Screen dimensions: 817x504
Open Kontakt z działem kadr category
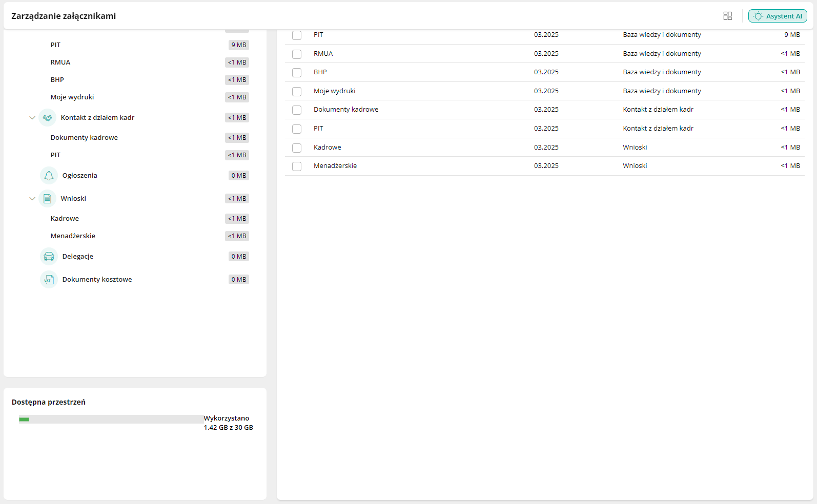[97, 118]
